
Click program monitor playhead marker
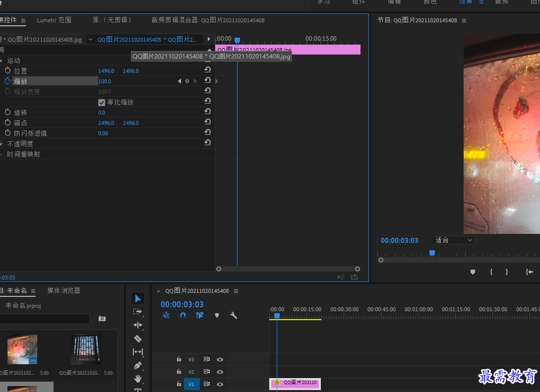(432, 253)
